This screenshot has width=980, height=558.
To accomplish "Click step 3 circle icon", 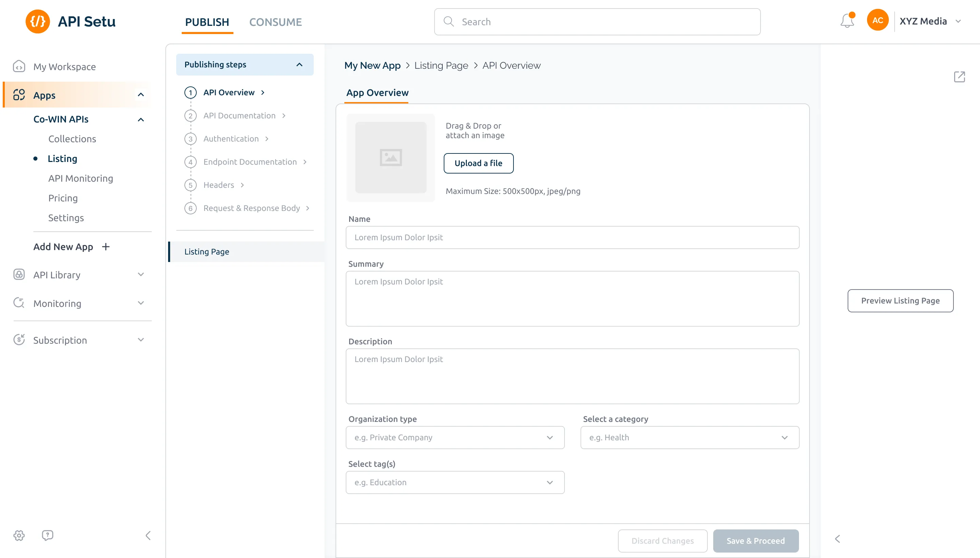I will pyautogui.click(x=191, y=139).
